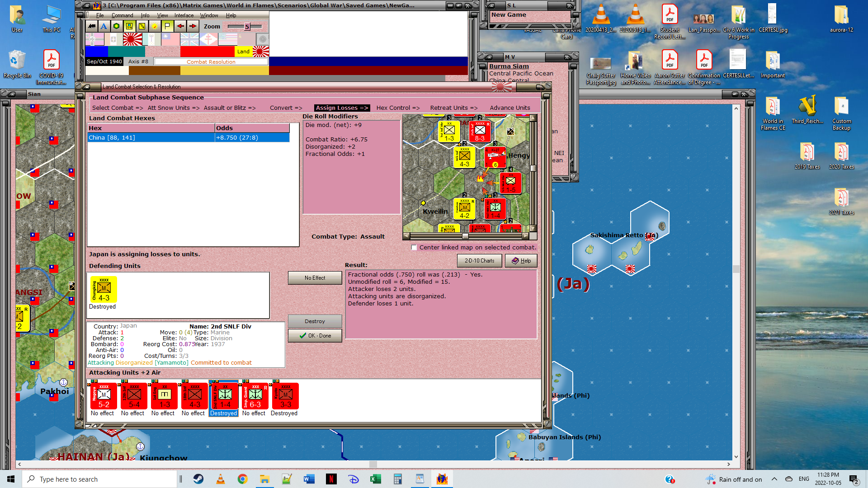868x488 pixels.
Task: Click the locomotive icon in the toolbar
Action: pos(92,26)
